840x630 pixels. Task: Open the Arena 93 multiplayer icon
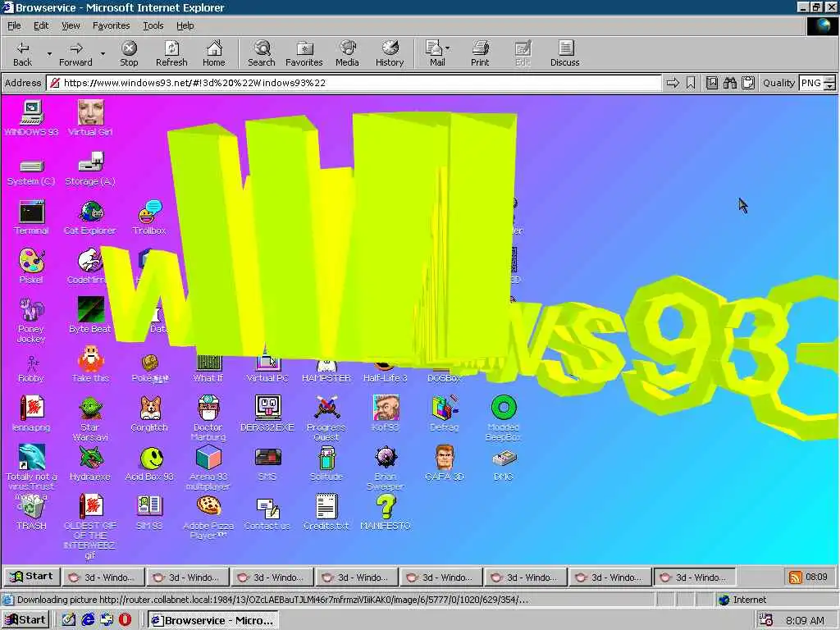coord(208,468)
